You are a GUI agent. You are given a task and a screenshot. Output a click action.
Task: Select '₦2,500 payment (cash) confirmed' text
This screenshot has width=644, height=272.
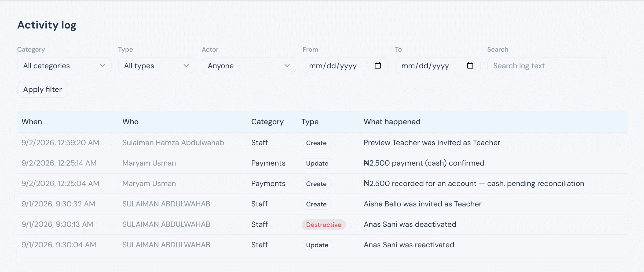[x=424, y=163]
